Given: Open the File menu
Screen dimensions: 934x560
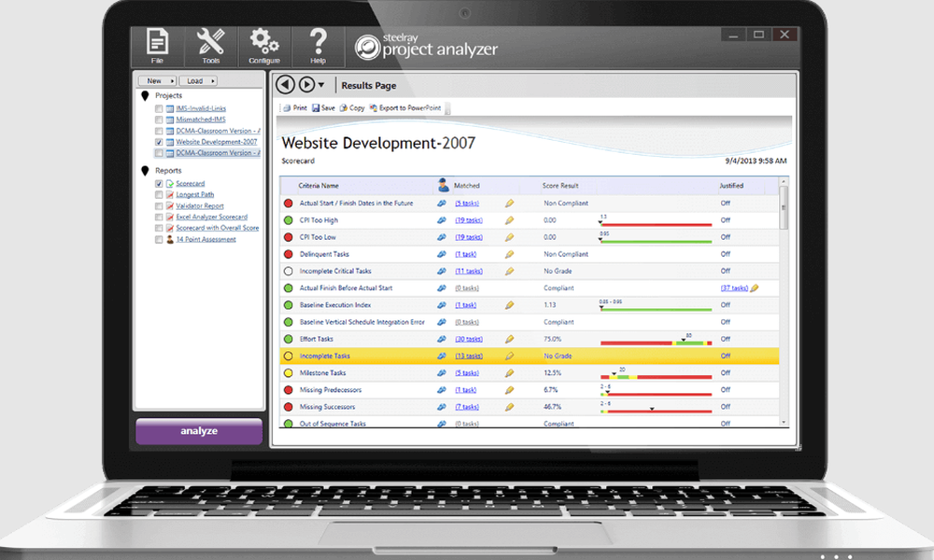Looking at the screenshot, I should [156, 39].
